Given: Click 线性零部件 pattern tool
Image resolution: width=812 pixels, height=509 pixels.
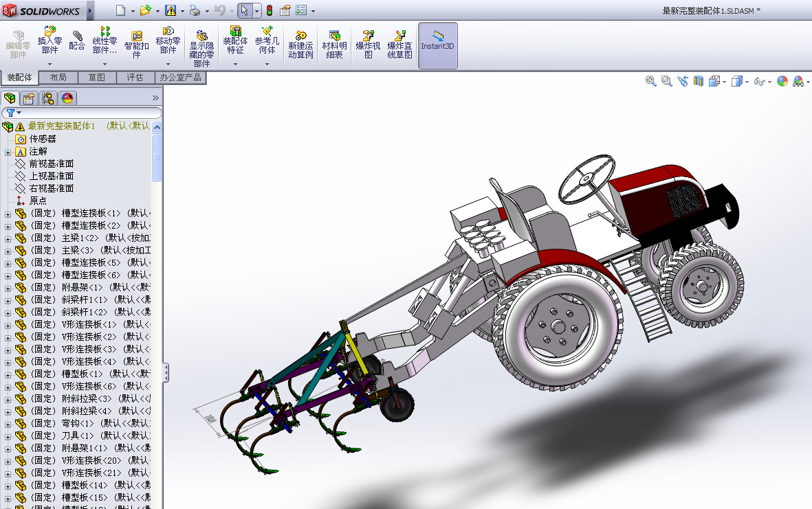Looking at the screenshot, I should click(105, 41).
